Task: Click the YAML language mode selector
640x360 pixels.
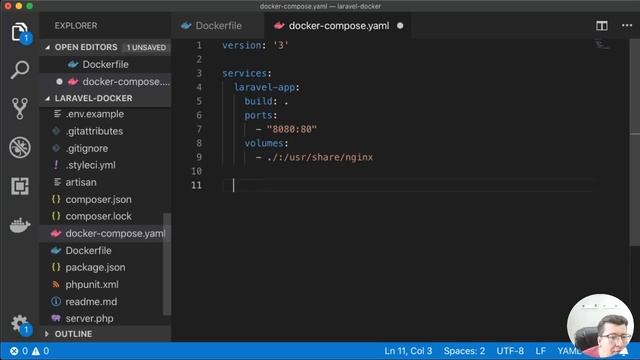Action: tap(568, 351)
